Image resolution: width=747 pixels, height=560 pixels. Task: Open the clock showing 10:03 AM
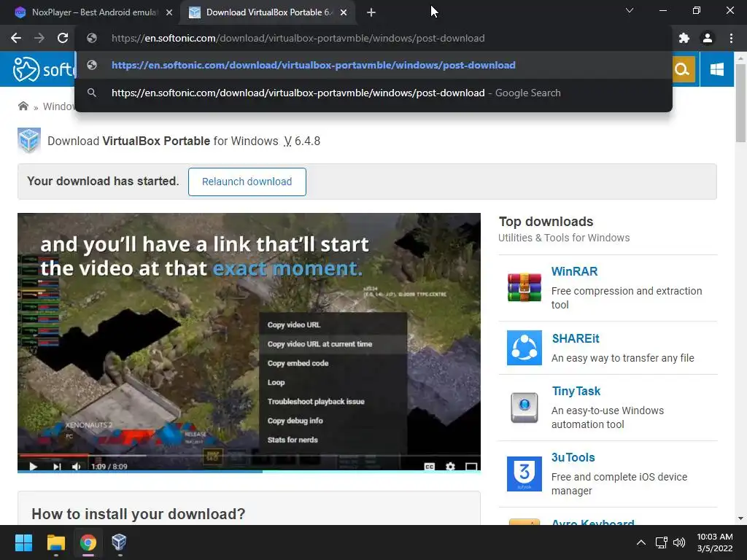click(x=715, y=542)
